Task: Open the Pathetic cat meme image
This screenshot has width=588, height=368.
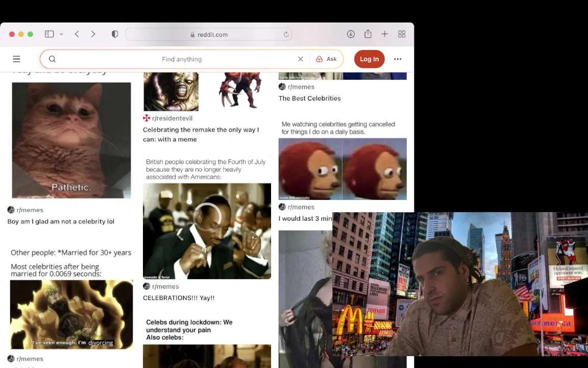Action: [x=71, y=140]
